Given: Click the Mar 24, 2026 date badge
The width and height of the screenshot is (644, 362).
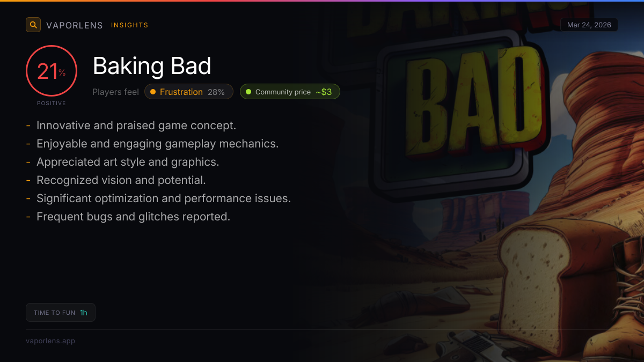Looking at the screenshot, I should pyautogui.click(x=589, y=25).
